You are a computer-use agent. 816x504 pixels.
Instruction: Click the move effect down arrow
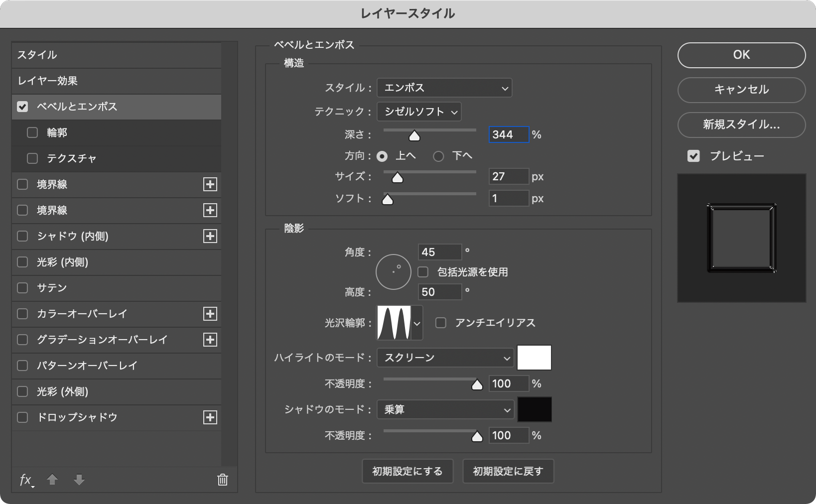pos(79,480)
